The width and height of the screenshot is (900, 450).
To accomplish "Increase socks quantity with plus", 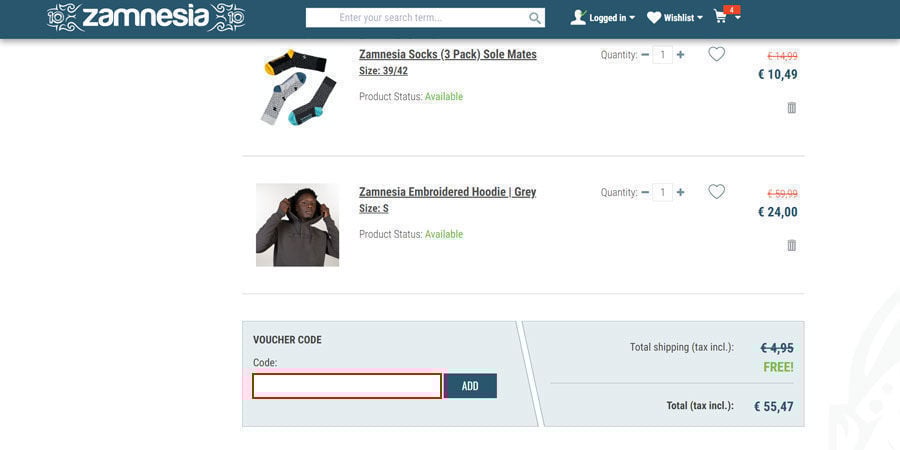I will point(681,55).
